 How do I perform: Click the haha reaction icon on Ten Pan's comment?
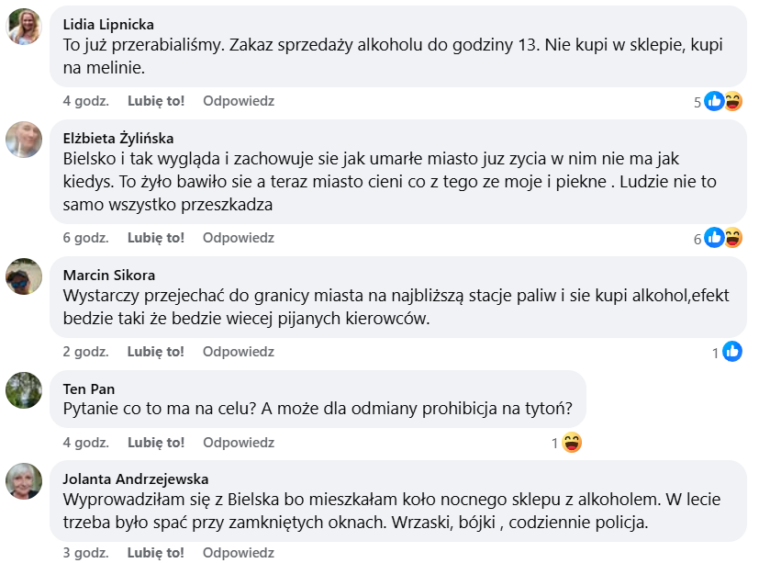coord(572,443)
